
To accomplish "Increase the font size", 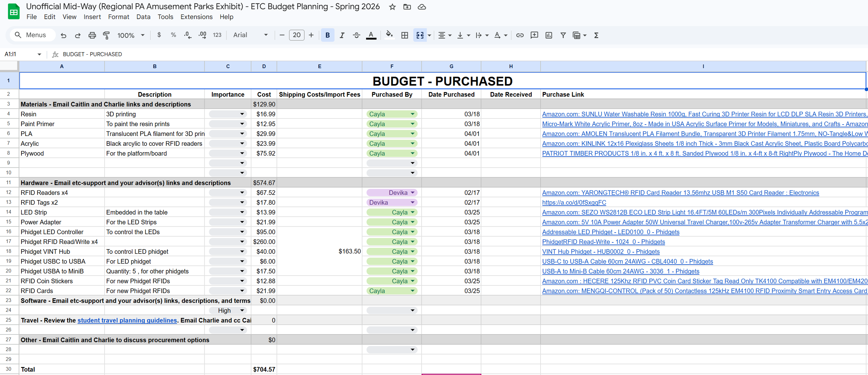I will pyautogui.click(x=311, y=35).
